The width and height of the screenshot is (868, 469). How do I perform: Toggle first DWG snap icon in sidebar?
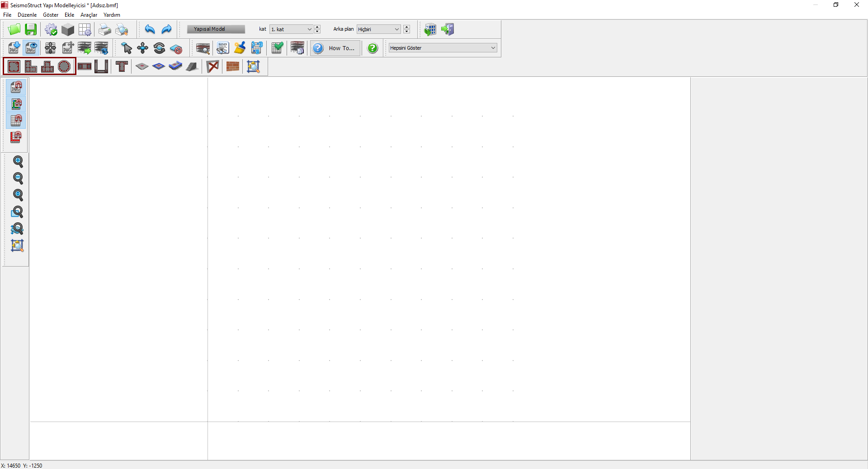16,87
